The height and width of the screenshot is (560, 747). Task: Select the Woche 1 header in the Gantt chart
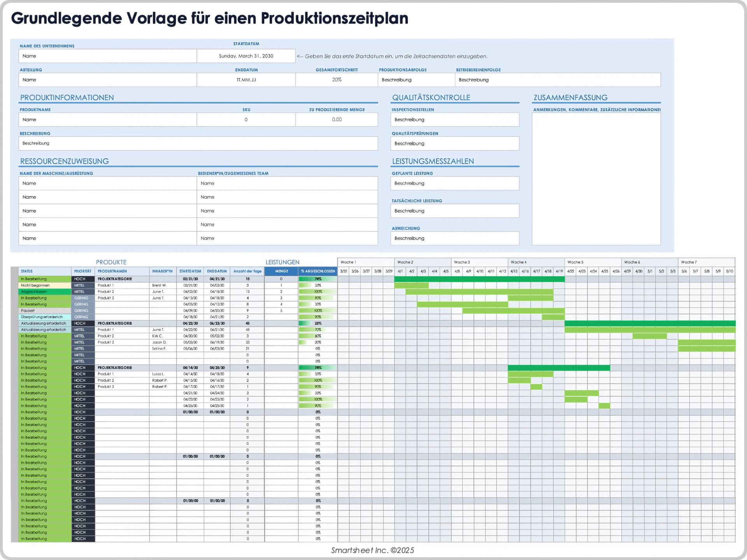366,262
